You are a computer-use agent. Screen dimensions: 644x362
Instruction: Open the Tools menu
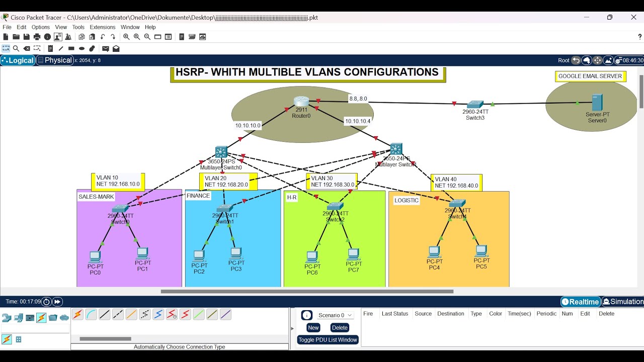[78, 27]
